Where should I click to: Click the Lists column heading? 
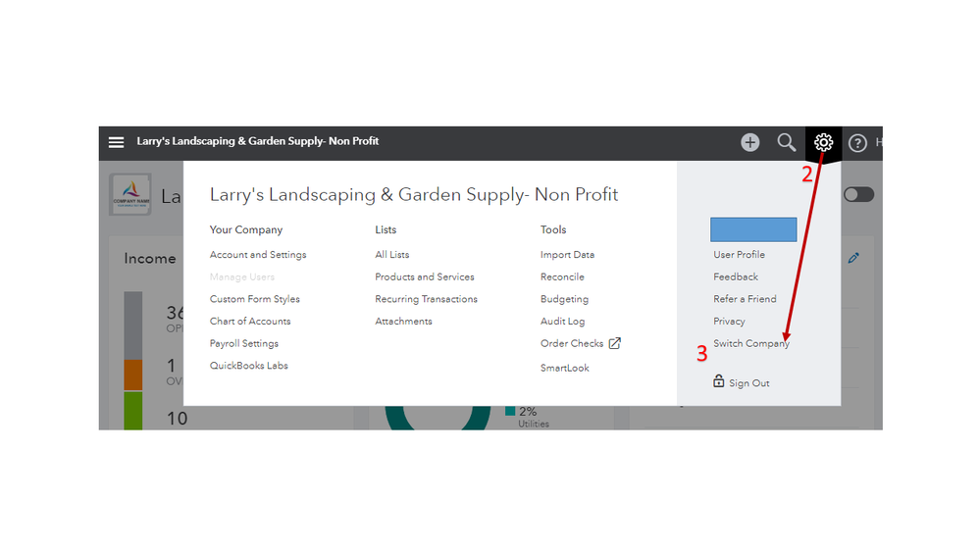tap(386, 229)
